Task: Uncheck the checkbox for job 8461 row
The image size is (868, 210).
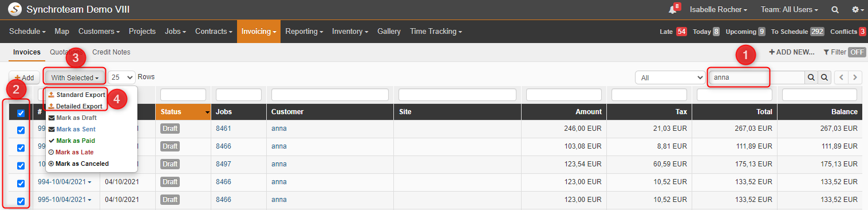Action: pos(21,130)
